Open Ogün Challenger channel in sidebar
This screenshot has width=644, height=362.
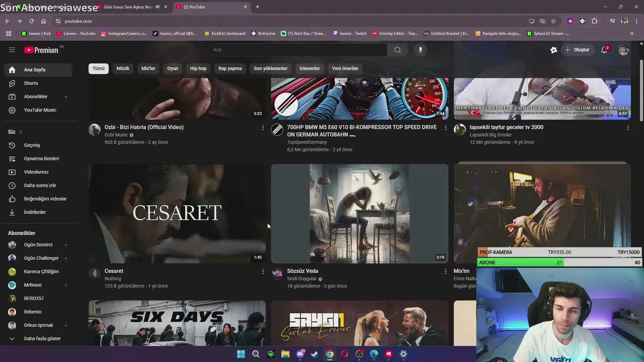coord(38,258)
